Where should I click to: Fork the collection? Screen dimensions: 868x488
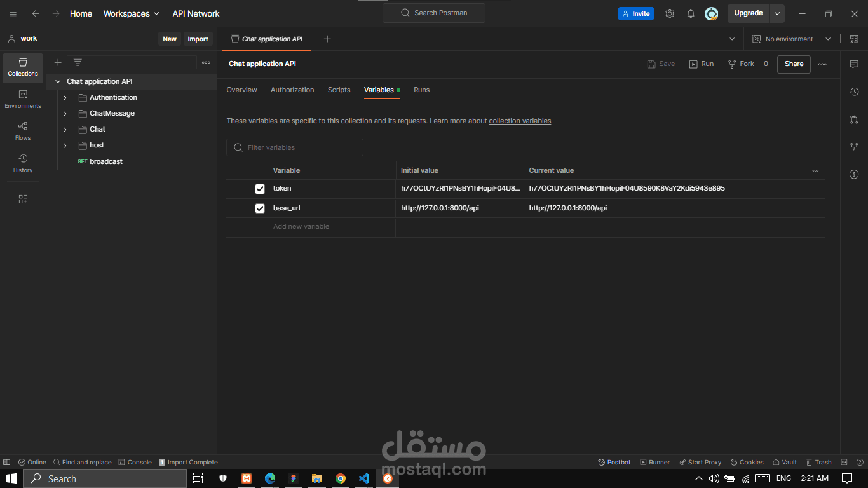(741, 64)
